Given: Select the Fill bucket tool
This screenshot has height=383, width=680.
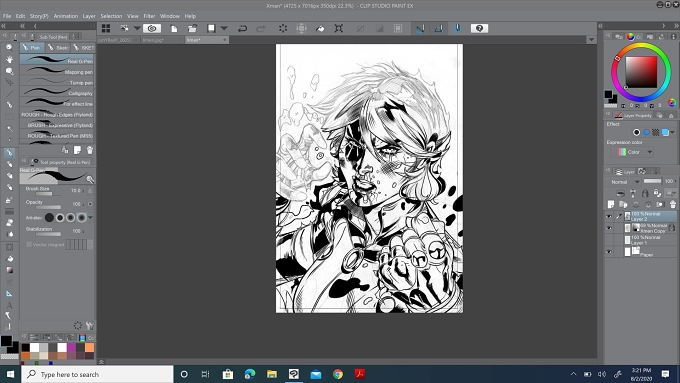Looking at the screenshot, I should pyautogui.click(x=9, y=259).
